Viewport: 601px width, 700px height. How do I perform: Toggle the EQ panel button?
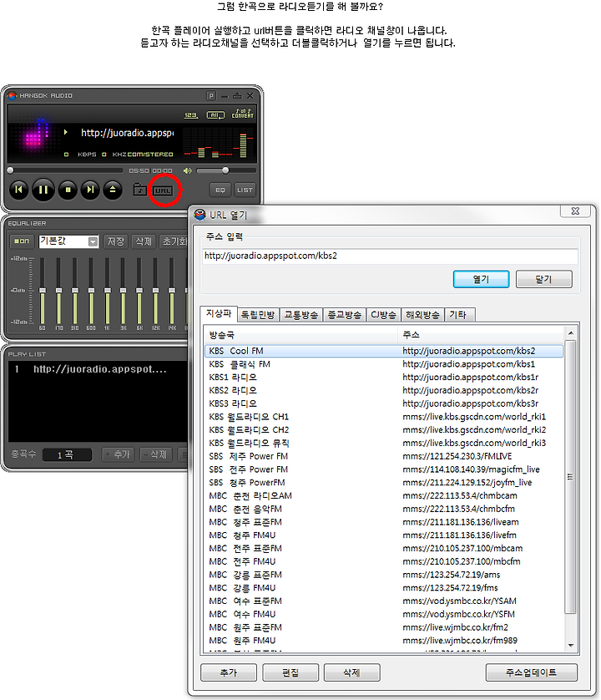[x=220, y=190]
